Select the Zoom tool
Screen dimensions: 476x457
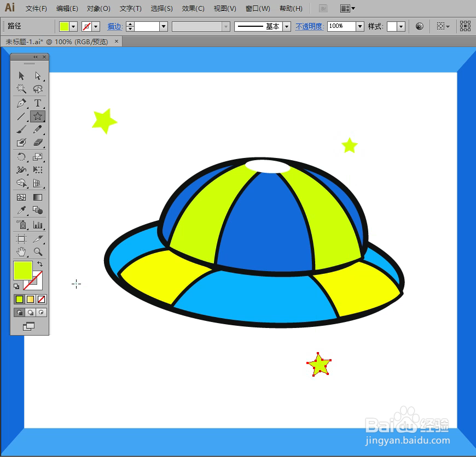tap(38, 251)
